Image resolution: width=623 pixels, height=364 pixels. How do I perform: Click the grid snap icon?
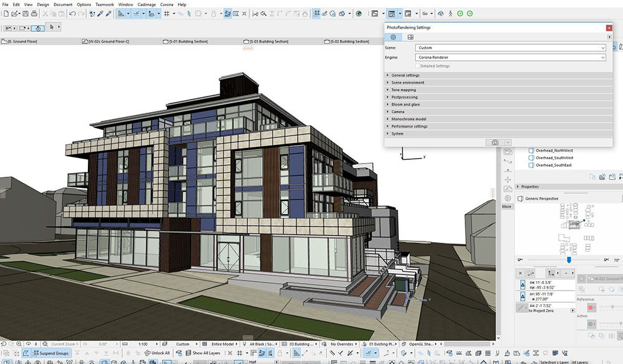[166, 13]
